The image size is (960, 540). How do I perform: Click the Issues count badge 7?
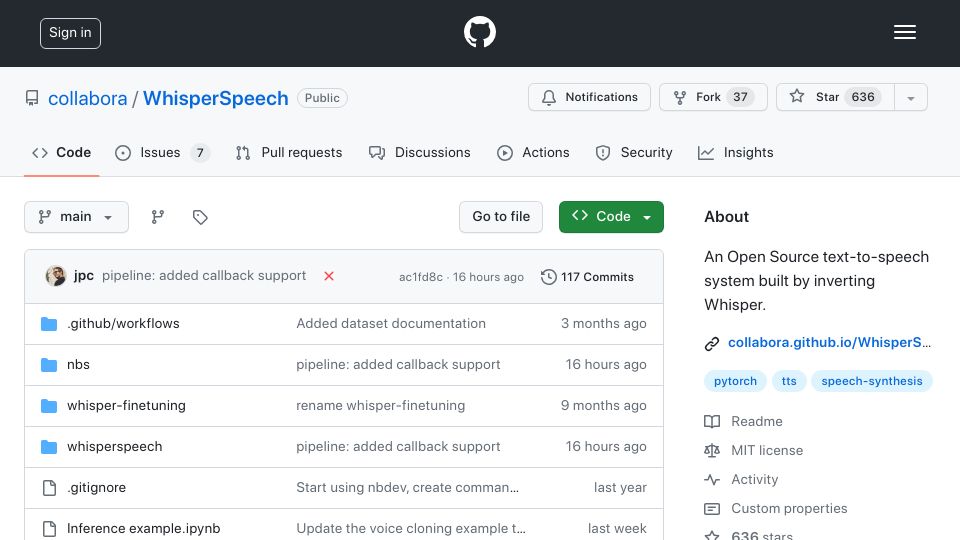pos(200,152)
